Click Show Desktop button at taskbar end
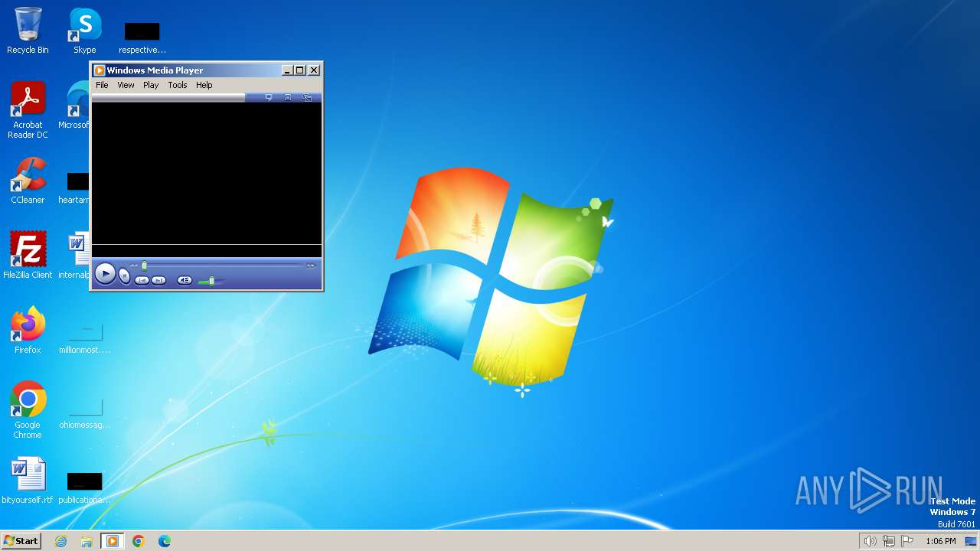The width and height of the screenshot is (980, 551). point(972,541)
